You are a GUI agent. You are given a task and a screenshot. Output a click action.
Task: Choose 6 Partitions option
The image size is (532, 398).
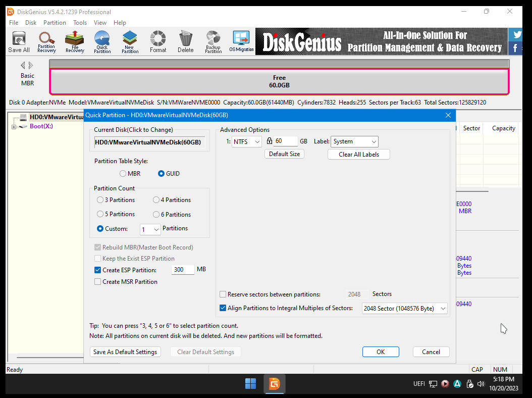(x=156, y=215)
